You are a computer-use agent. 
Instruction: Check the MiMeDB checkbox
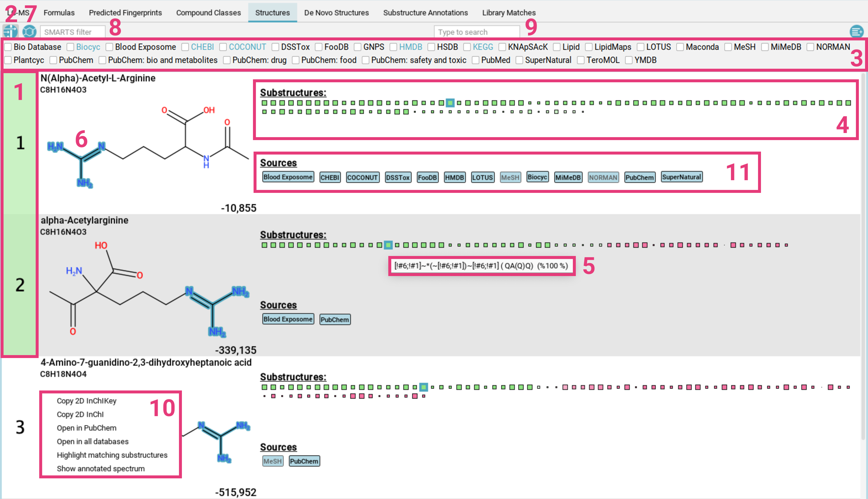pos(765,47)
